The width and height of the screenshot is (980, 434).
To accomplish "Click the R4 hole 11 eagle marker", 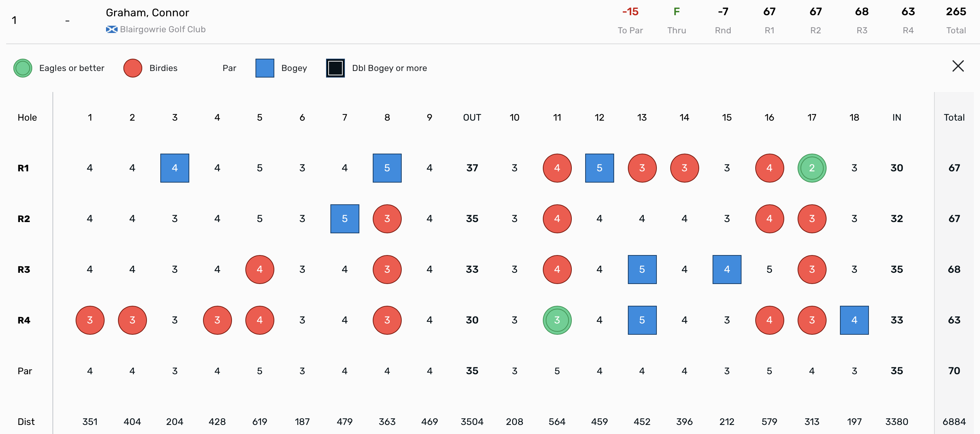I will 557,320.
